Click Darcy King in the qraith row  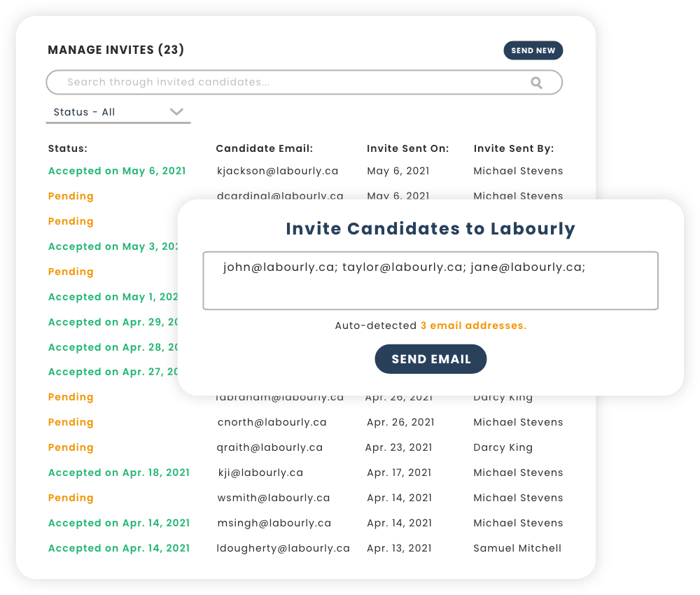pyautogui.click(x=503, y=448)
